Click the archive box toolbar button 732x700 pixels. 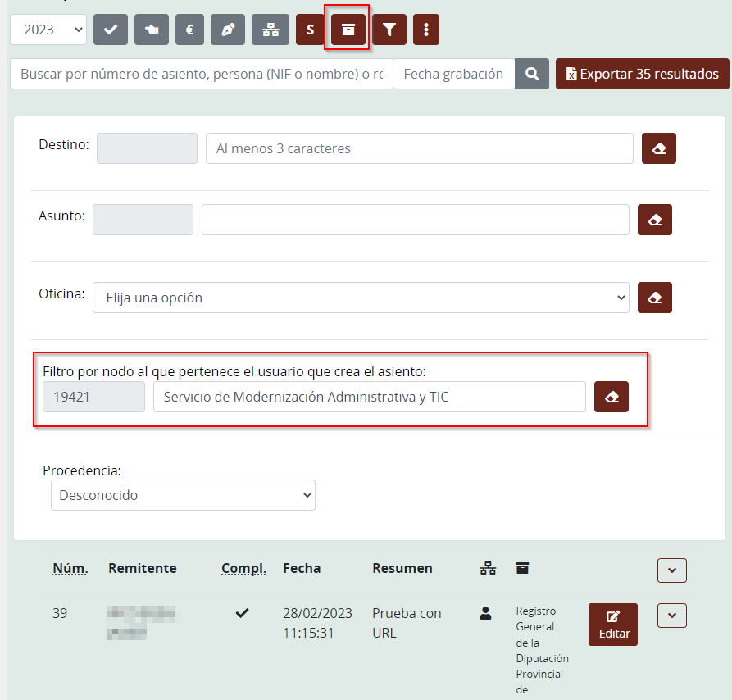point(348,30)
